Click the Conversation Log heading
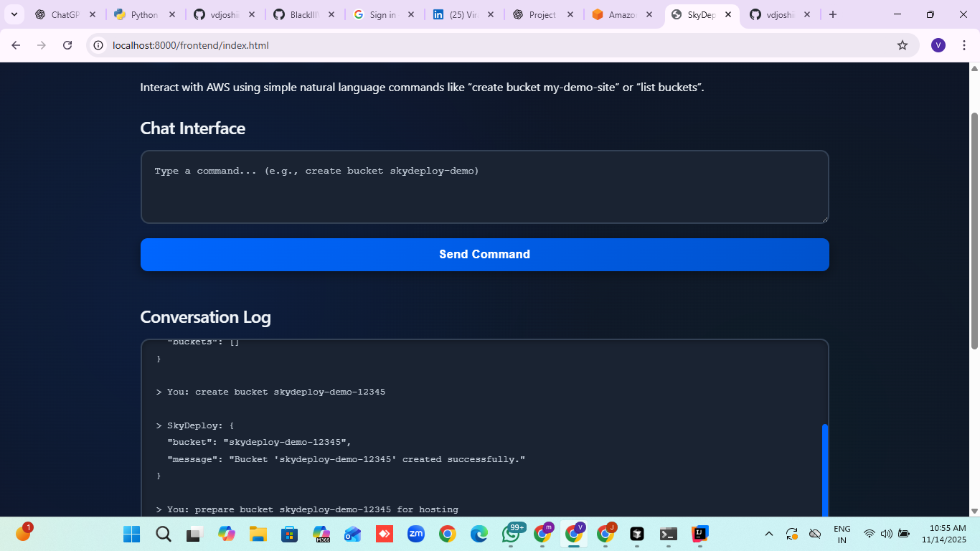Screen dimensions: 980x551 pyautogui.click(x=205, y=317)
